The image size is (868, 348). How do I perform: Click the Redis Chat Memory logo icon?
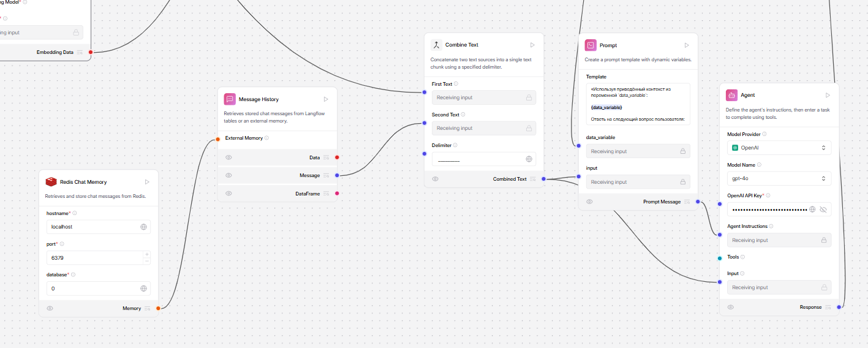click(x=51, y=182)
